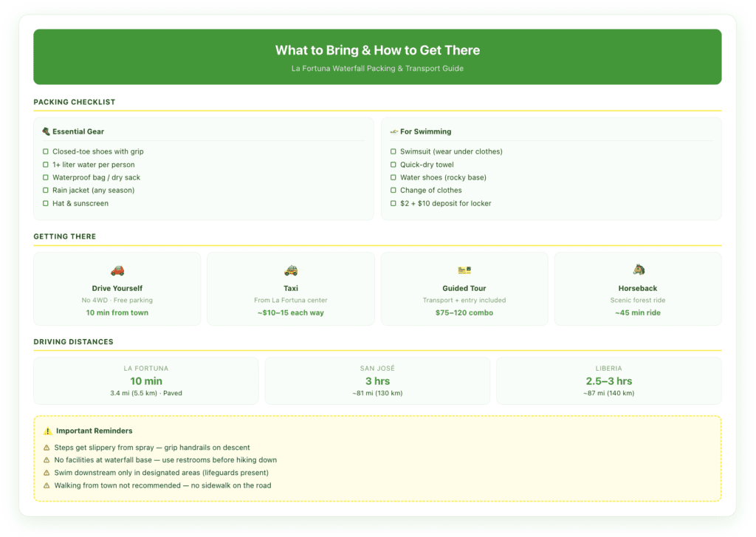Image resolution: width=756 pixels, height=537 pixels.
Task: Check the Closed-toe shoes with grip checkbox
Action: [46, 151]
